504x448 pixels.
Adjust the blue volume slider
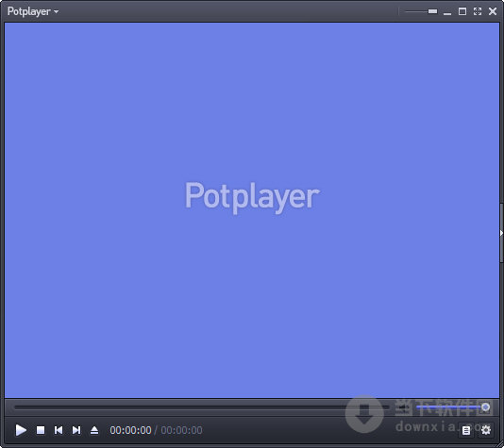tap(453, 407)
